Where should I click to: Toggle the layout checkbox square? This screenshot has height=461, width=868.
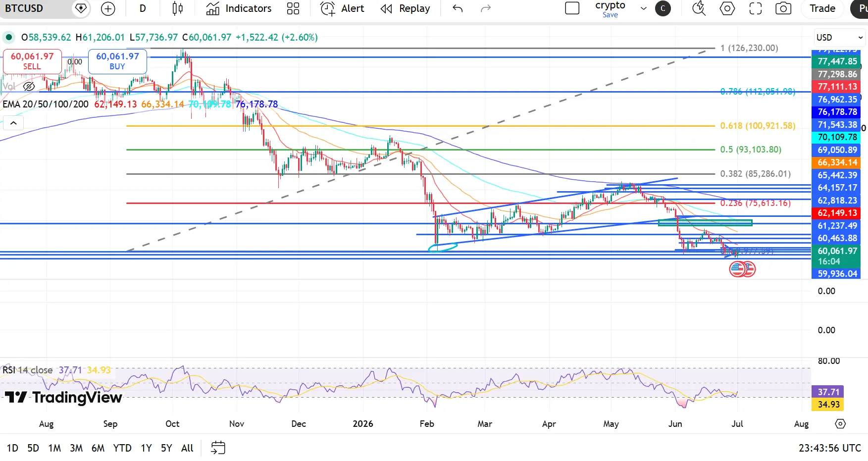[x=572, y=8]
